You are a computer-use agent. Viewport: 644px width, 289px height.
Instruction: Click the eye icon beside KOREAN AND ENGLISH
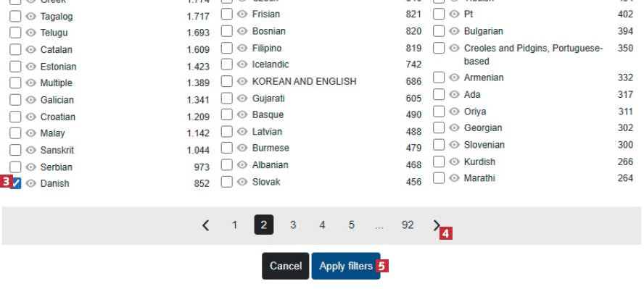point(242,81)
